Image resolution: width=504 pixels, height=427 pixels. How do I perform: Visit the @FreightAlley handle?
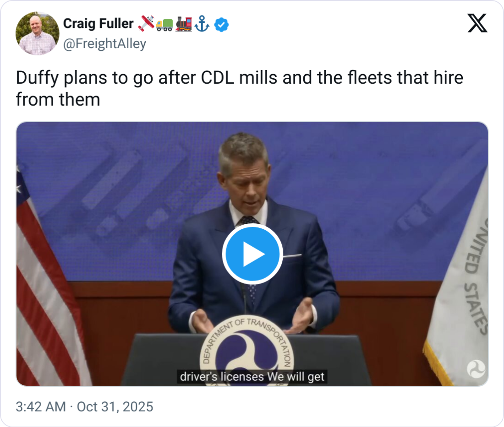coord(104,44)
